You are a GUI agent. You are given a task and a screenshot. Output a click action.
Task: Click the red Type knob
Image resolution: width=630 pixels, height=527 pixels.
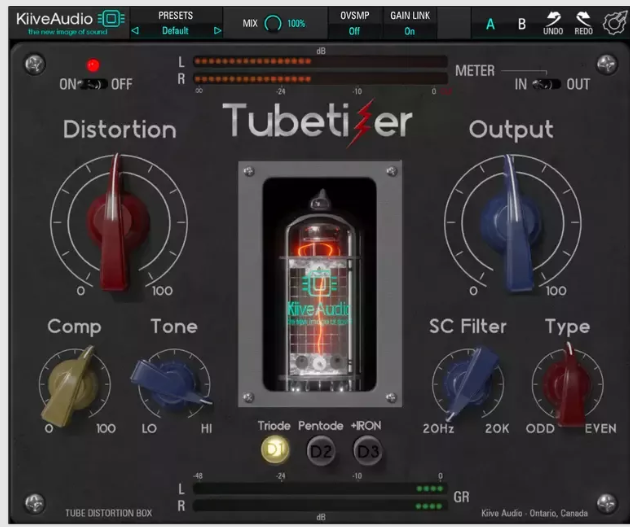(568, 384)
